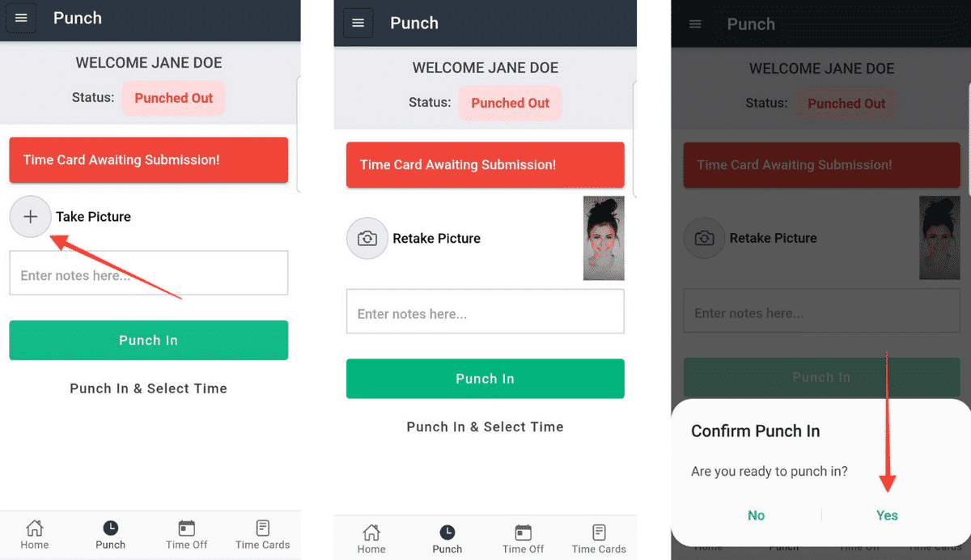Viewport: 971px width, 560px height.
Task: Open Time Off calendar icon in leftmost screen
Action: tap(187, 534)
